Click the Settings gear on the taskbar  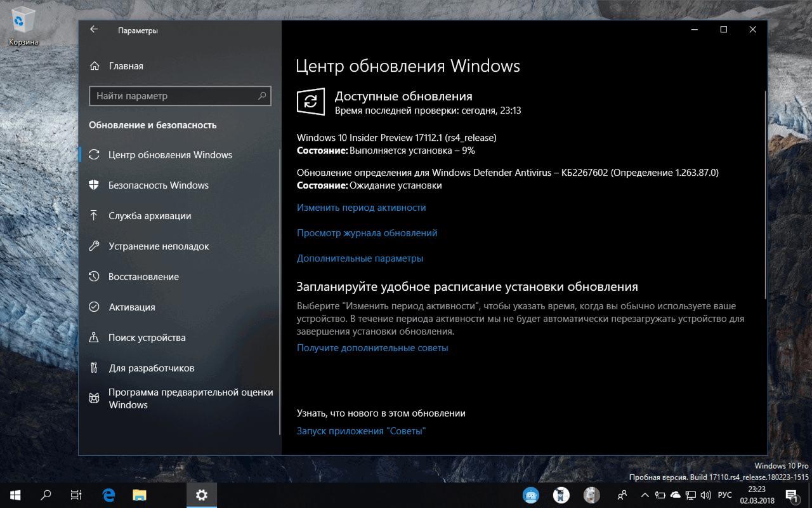click(x=202, y=495)
